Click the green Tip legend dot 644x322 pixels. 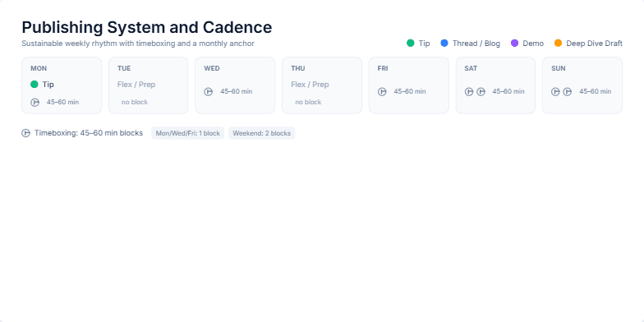[x=411, y=43]
